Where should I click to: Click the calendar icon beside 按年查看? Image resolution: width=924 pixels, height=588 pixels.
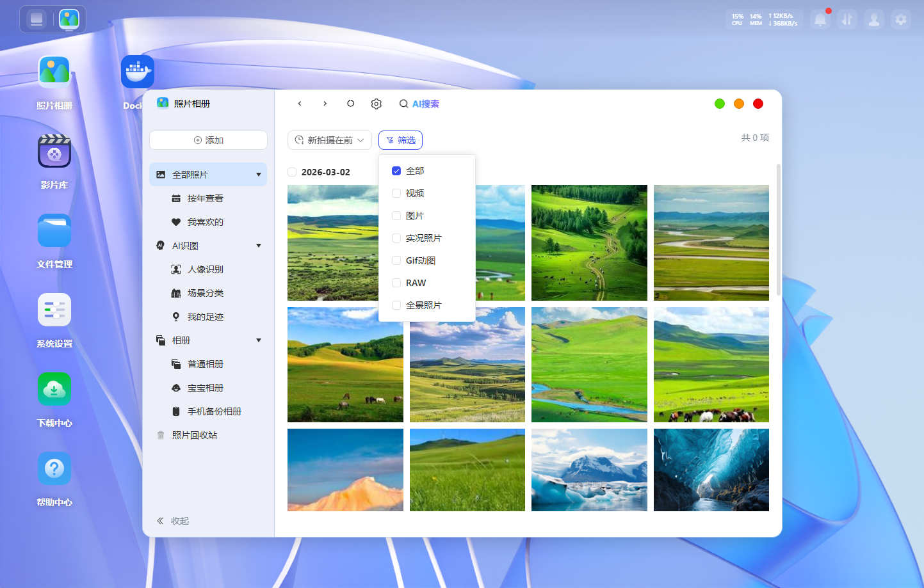[176, 198]
